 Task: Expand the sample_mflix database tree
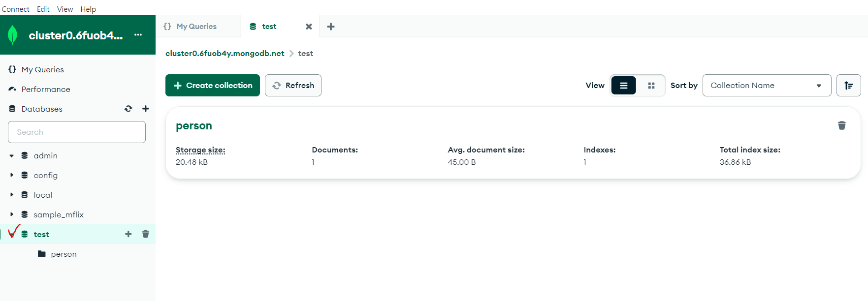pos(12,214)
